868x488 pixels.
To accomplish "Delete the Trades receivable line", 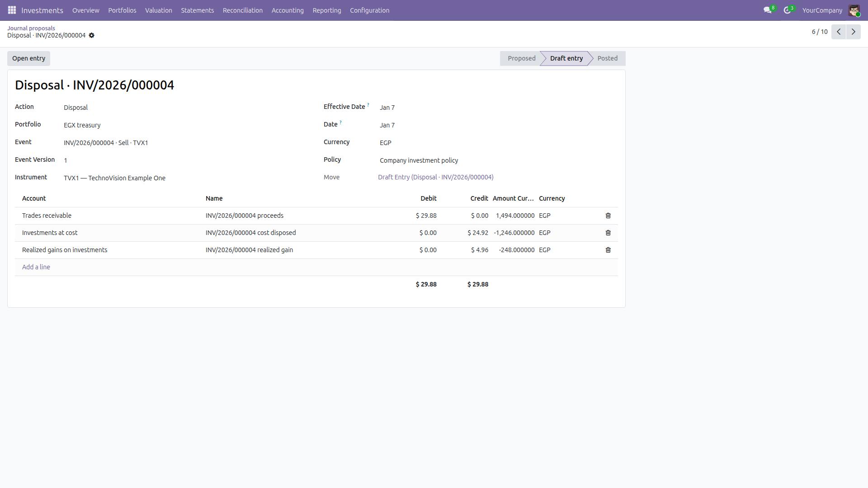I will tap(608, 216).
